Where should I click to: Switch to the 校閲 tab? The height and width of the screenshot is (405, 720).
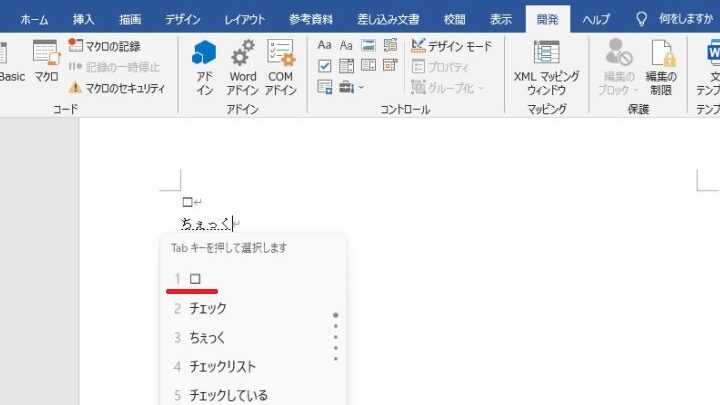454,19
